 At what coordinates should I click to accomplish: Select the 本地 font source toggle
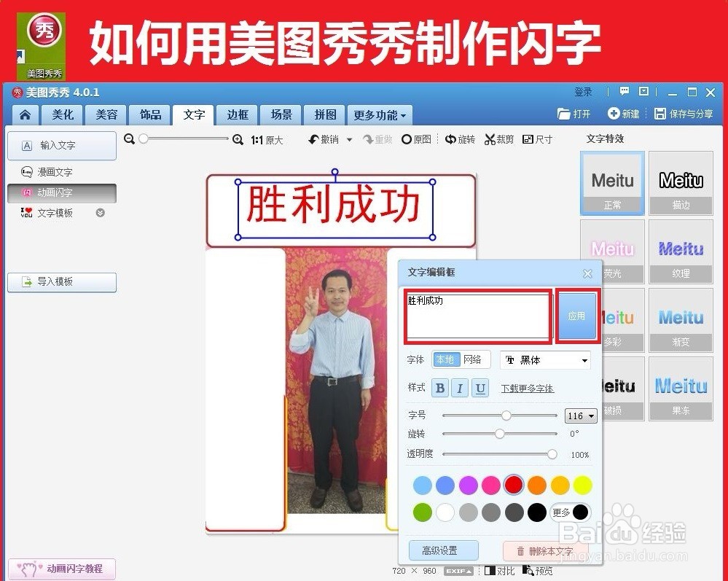pos(446,359)
